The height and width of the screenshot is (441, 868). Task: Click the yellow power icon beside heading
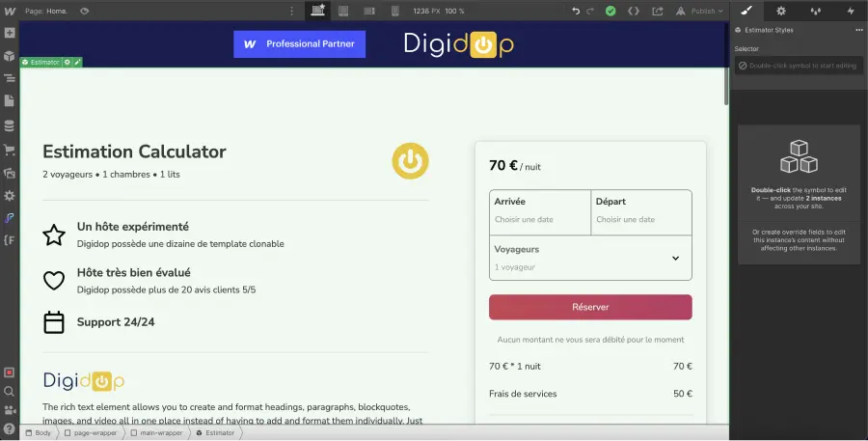(x=410, y=160)
